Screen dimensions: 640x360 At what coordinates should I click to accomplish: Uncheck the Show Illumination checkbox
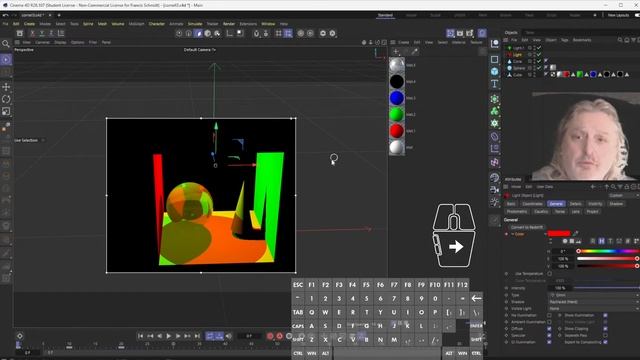click(605, 315)
